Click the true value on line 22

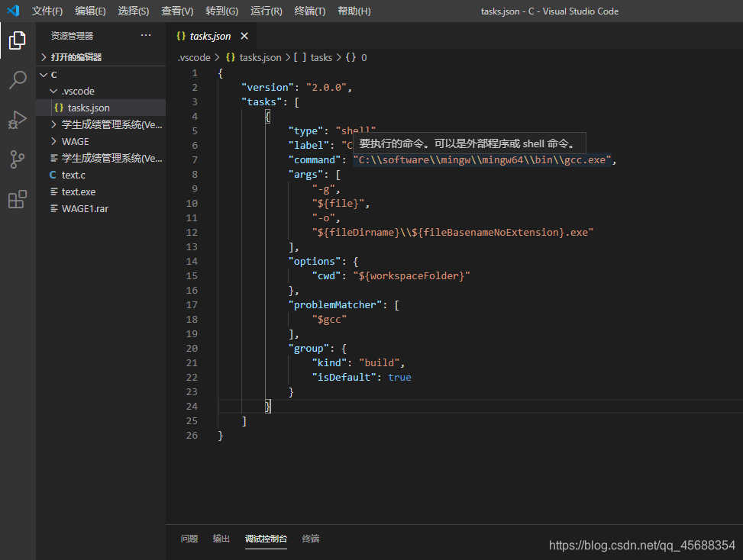click(x=399, y=378)
